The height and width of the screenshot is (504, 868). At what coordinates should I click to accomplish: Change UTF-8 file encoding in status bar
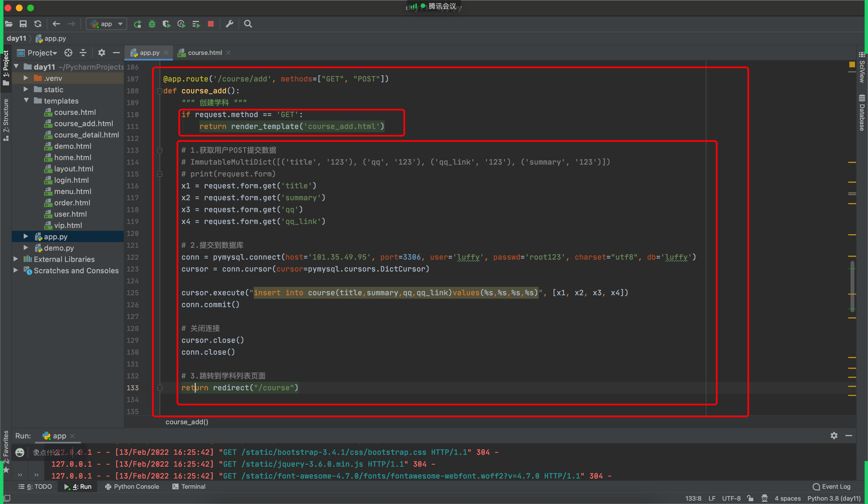(x=731, y=498)
